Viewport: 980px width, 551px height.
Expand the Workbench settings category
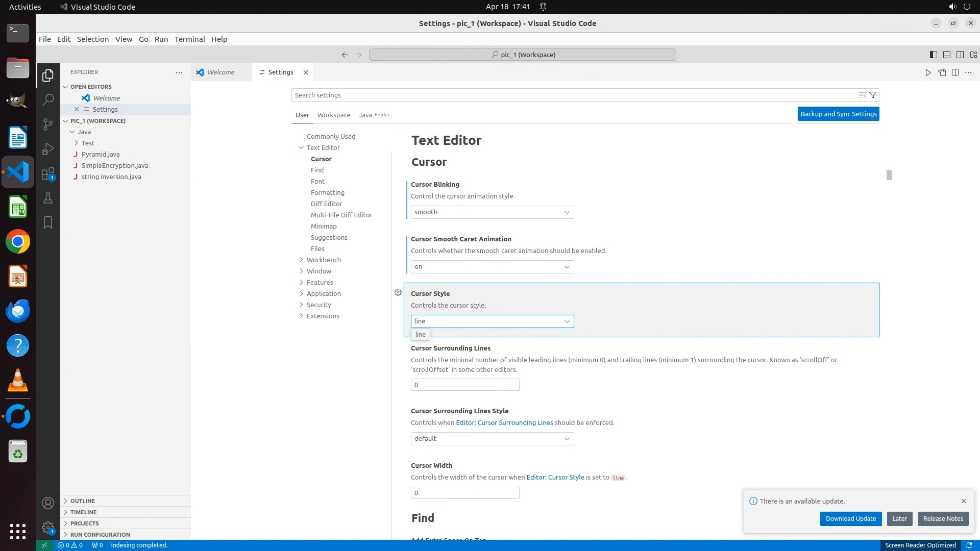pyautogui.click(x=324, y=260)
